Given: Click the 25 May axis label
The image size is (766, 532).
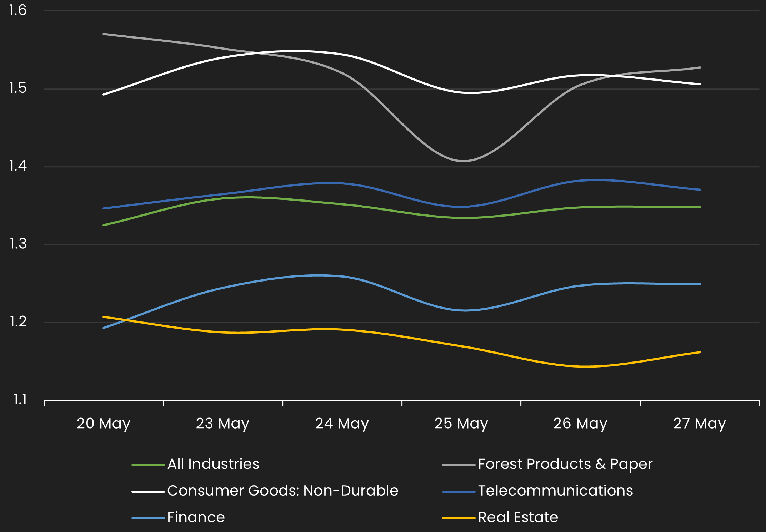Looking at the screenshot, I should [x=461, y=424].
